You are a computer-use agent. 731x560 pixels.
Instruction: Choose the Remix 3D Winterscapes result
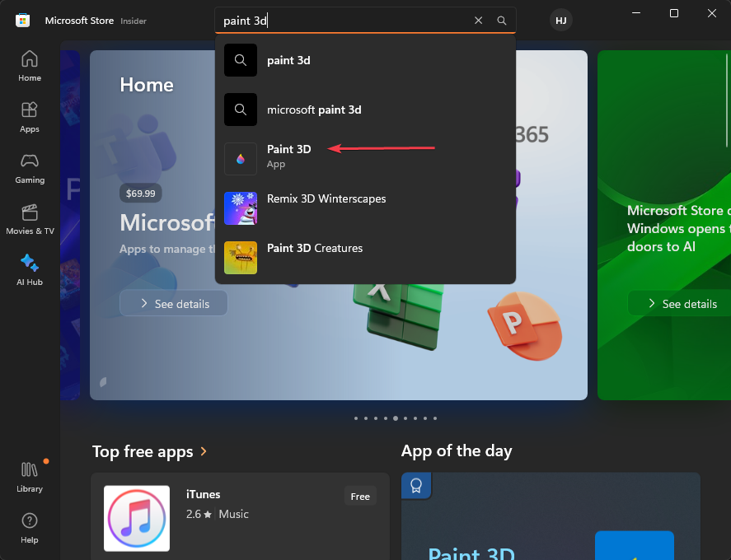pyautogui.click(x=366, y=208)
